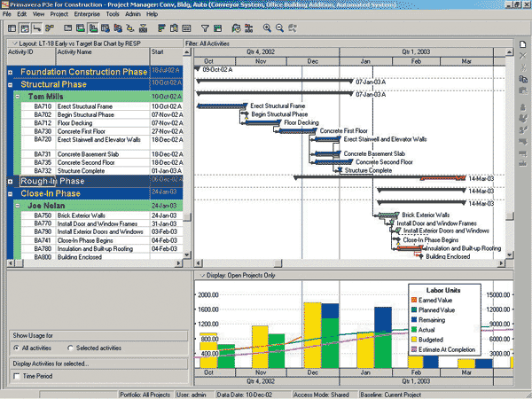The image size is (532, 399).
Task: Enable the Time Period checkbox
Action: click(x=16, y=376)
